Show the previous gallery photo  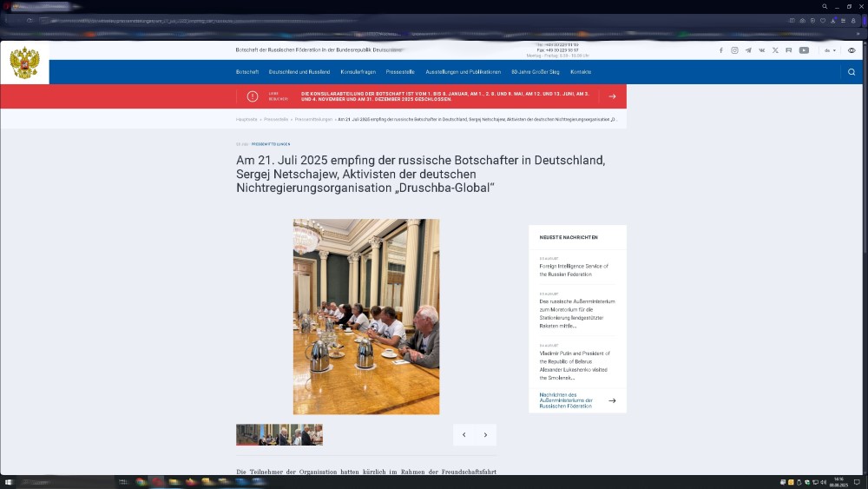464,435
